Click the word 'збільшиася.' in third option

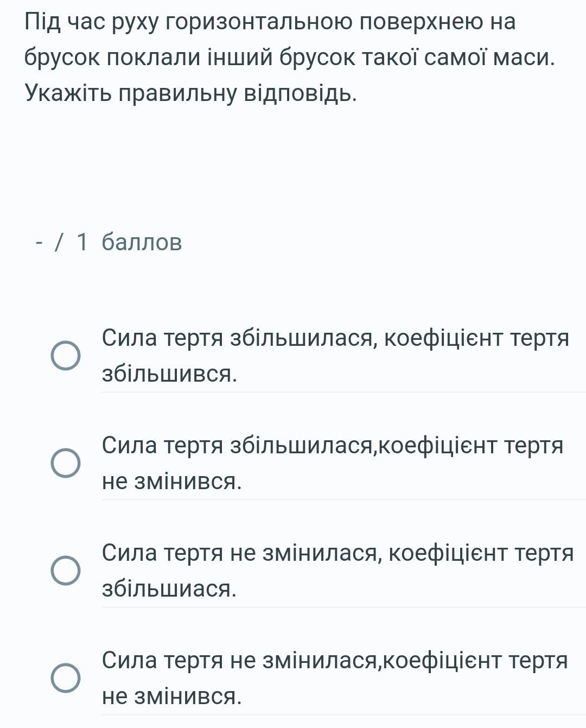pyautogui.click(x=169, y=588)
